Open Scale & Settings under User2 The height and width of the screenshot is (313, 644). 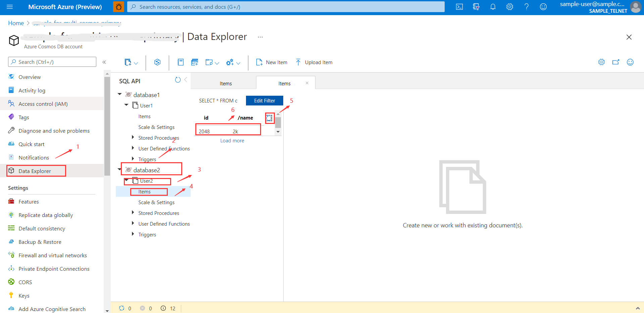pyautogui.click(x=156, y=203)
